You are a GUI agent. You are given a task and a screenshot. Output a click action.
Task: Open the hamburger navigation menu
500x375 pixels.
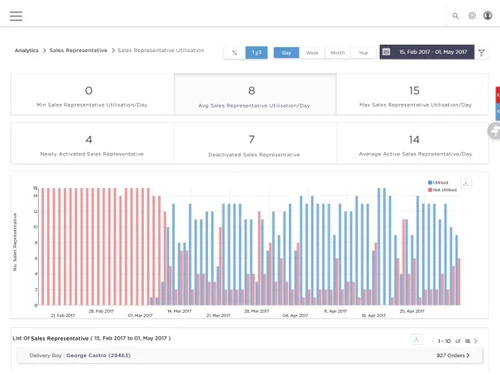click(x=16, y=16)
